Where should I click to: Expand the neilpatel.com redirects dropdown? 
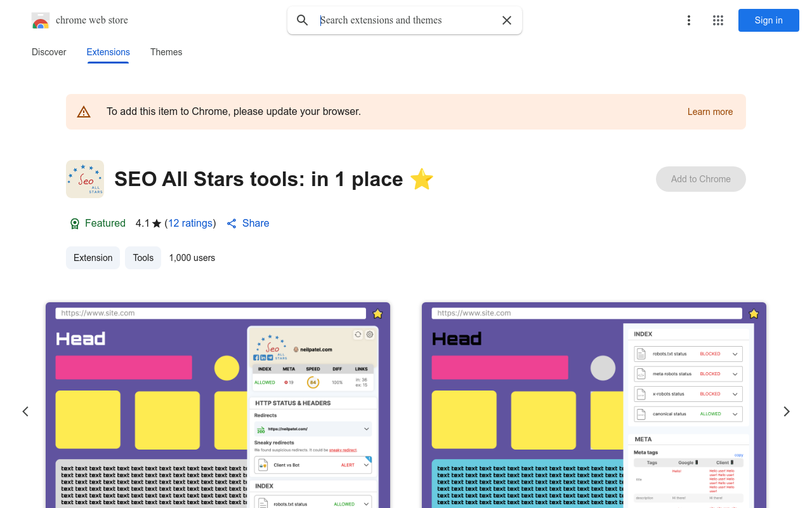pos(366,429)
